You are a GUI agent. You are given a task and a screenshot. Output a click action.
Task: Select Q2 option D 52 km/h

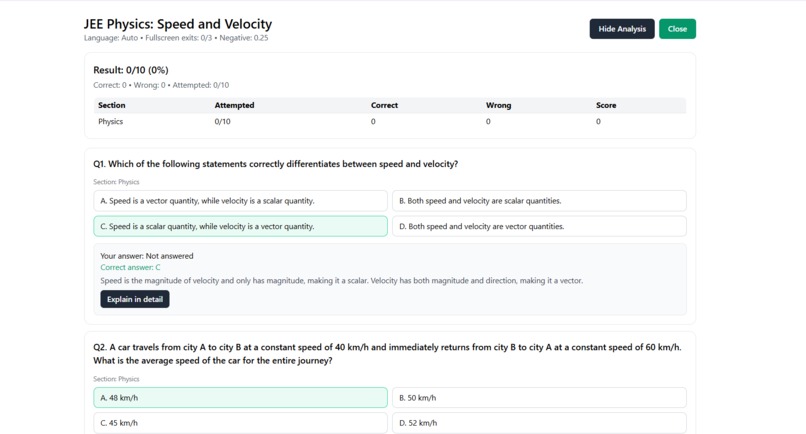pos(539,423)
